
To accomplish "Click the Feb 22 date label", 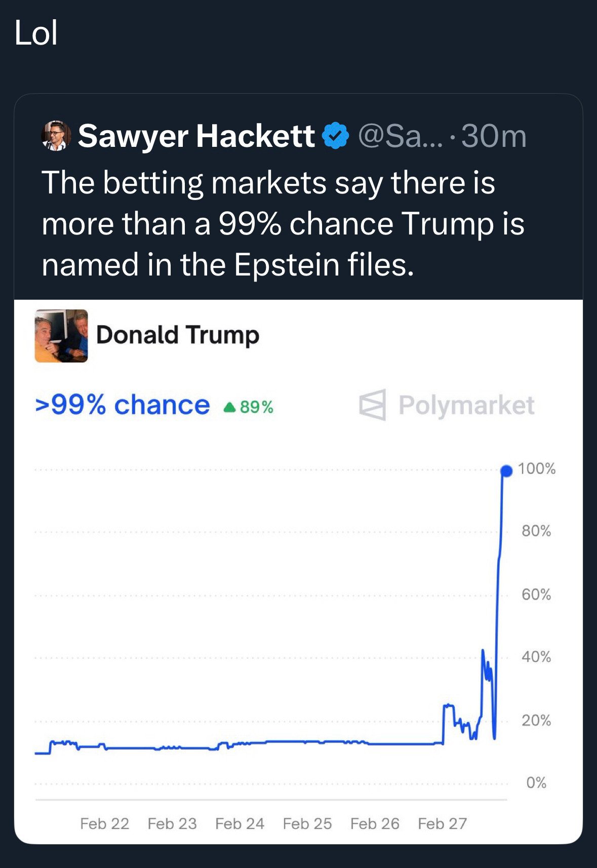I will pyautogui.click(x=104, y=823).
